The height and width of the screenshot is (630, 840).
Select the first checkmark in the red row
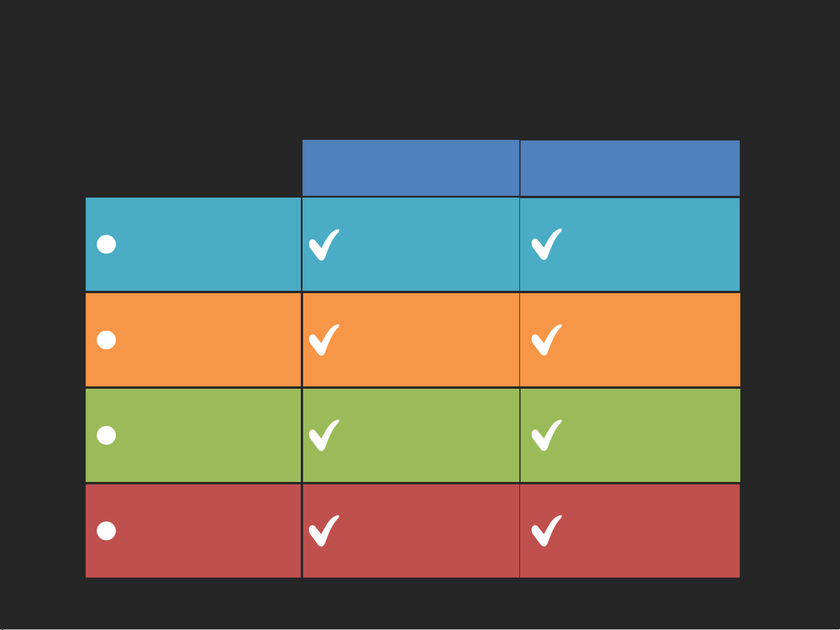tap(324, 531)
